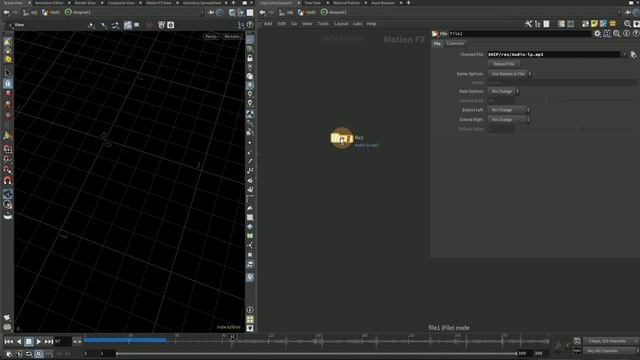Open the Persp camera dropdown in viewport

click(x=211, y=36)
